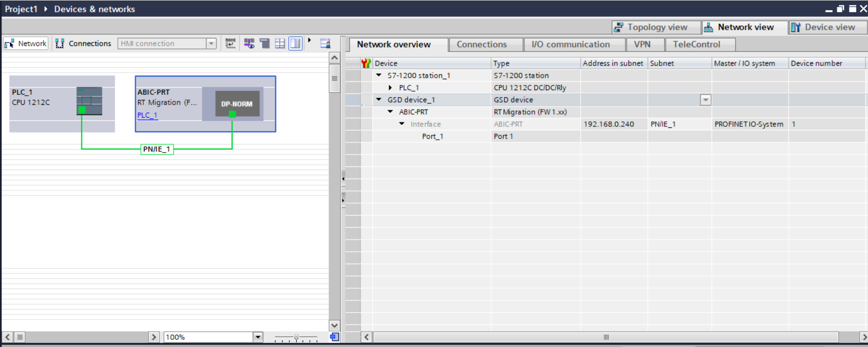Click table horizontal scroll right arrow

(864, 337)
